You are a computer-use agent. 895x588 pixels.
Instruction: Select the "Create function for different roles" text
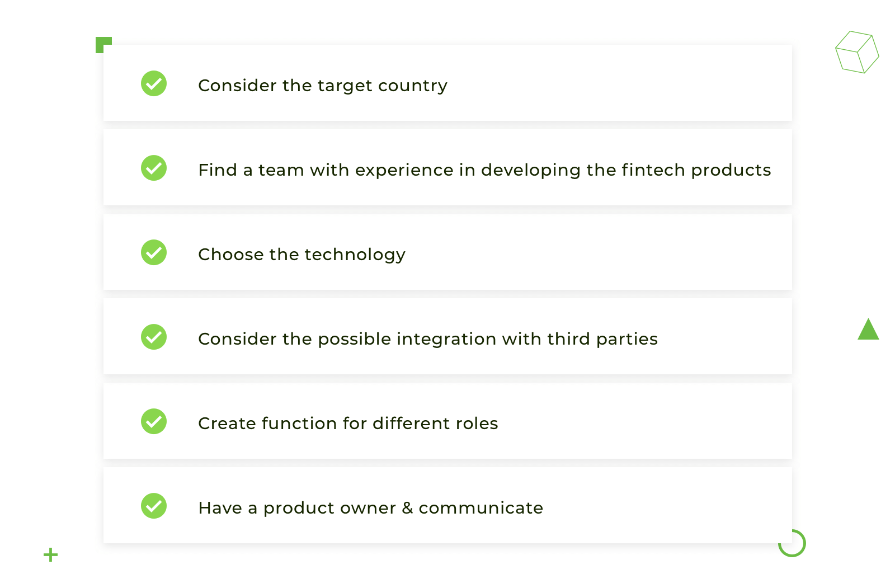tap(348, 424)
